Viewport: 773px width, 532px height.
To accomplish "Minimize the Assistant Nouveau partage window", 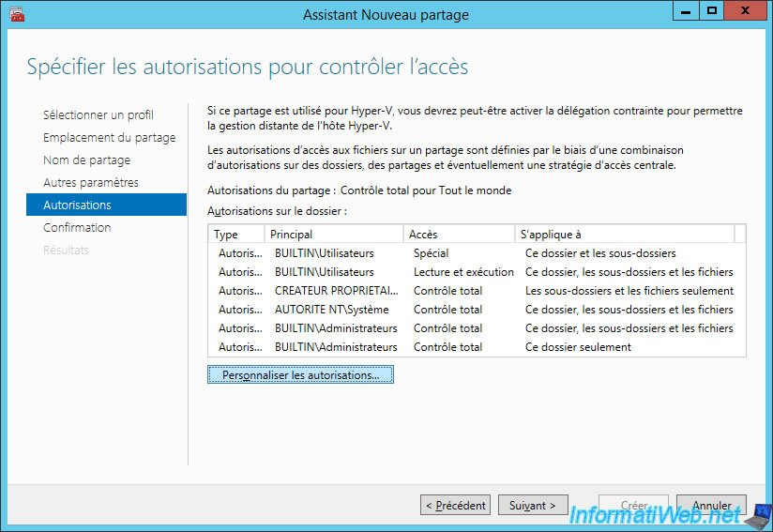I will [x=686, y=11].
